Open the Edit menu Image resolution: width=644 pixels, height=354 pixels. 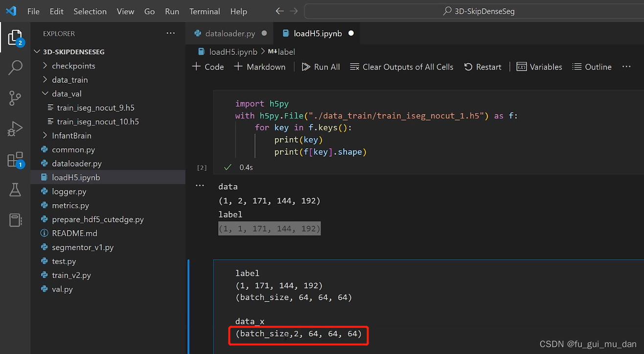tap(57, 11)
